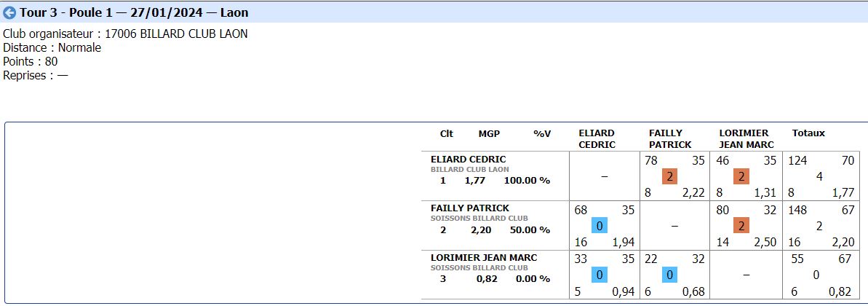
Task: Click the back arrow icon beside Tour 3
Action: 10,12
